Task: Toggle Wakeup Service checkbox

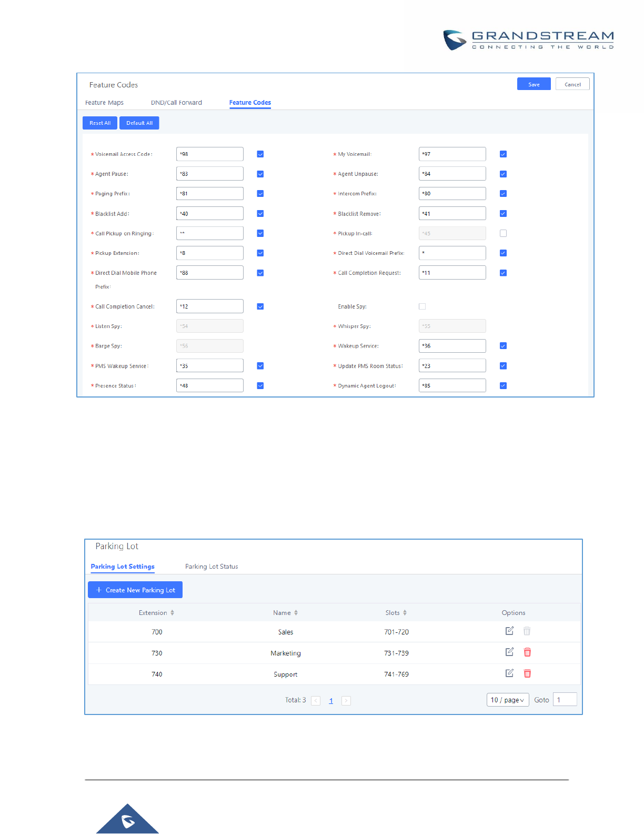Action: 503,346
